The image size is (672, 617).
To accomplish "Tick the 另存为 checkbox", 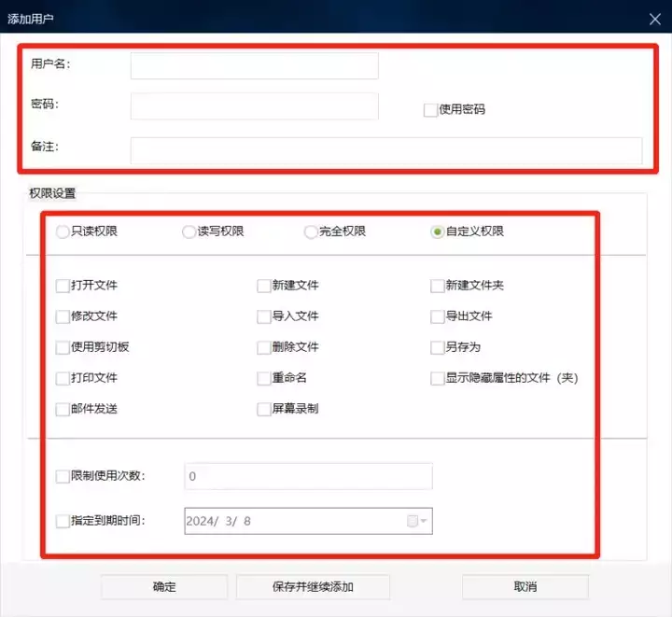I will [x=437, y=347].
